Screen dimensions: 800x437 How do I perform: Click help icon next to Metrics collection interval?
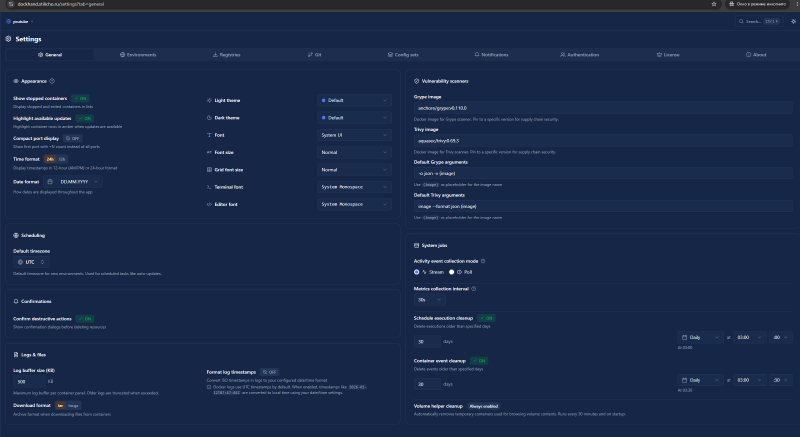tap(473, 289)
